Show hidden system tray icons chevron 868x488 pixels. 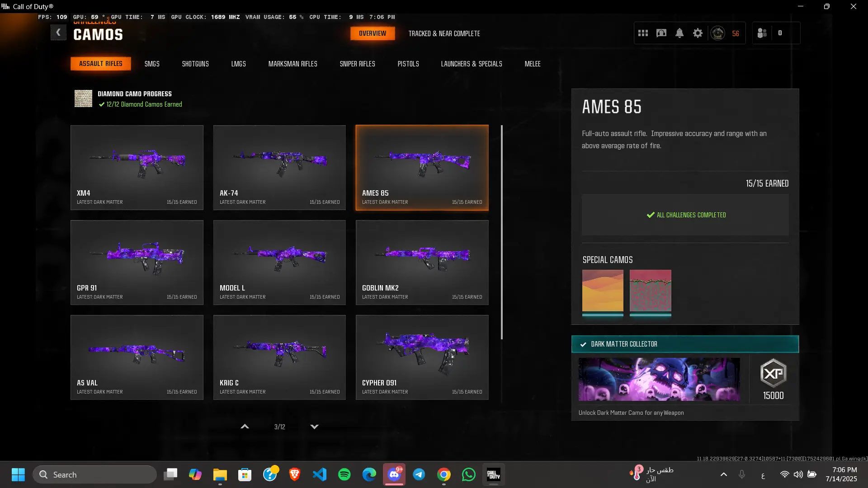(x=723, y=474)
